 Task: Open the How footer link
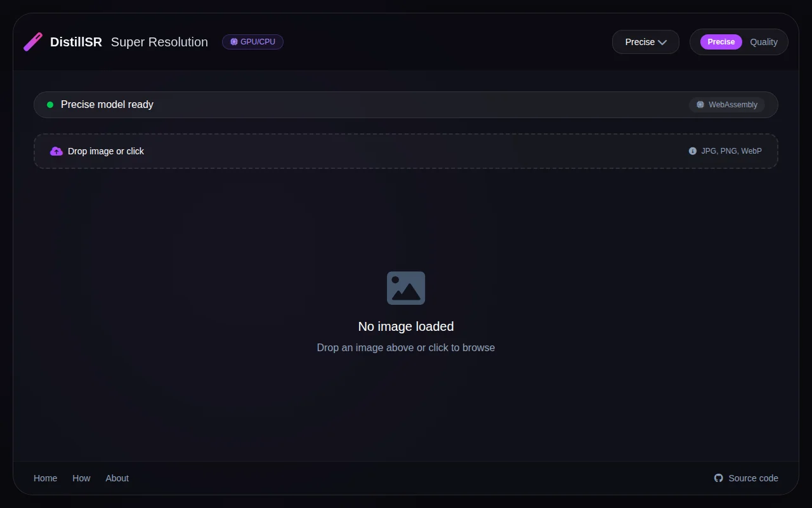(x=81, y=478)
